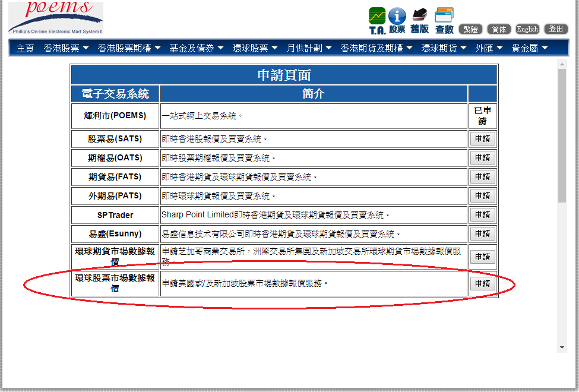
Task: Expand the 香港股票 dropdown menu
Action: click(66, 48)
